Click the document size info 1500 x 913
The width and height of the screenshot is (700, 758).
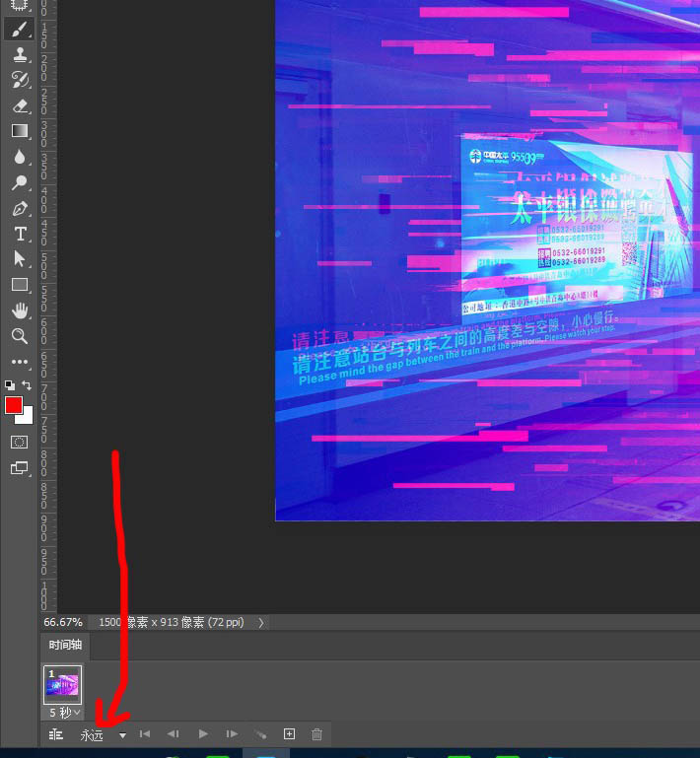pyautogui.click(x=172, y=622)
